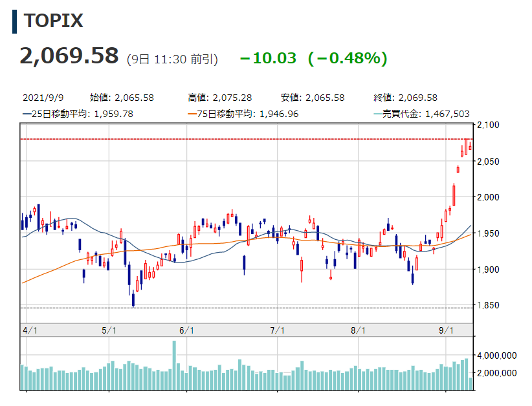Image resolution: width=532 pixels, height=406 pixels.
Task: Click the 売買代金 legend entry
Action: pyautogui.click(x=421, y=114)
